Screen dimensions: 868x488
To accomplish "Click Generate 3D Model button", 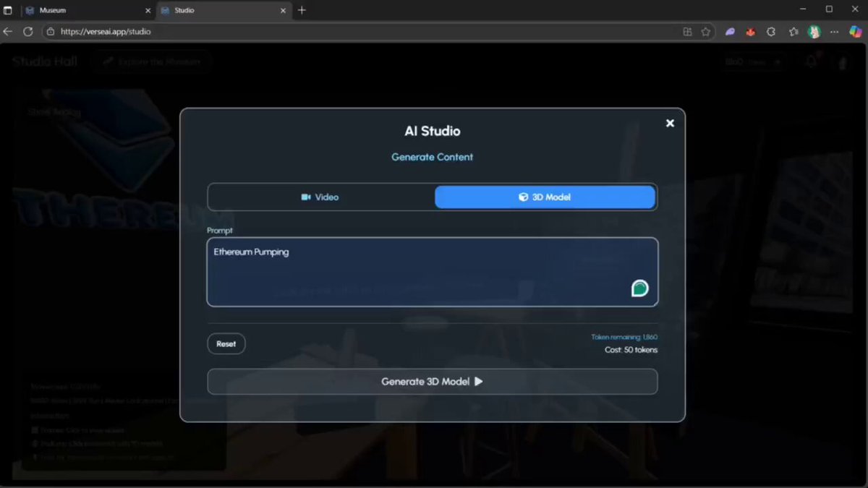I will point(432,382).
